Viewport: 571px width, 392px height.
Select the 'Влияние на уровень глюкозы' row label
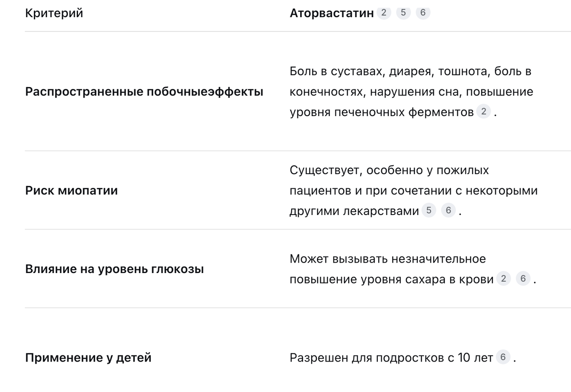pyautogui.click(x=114, y=269)
